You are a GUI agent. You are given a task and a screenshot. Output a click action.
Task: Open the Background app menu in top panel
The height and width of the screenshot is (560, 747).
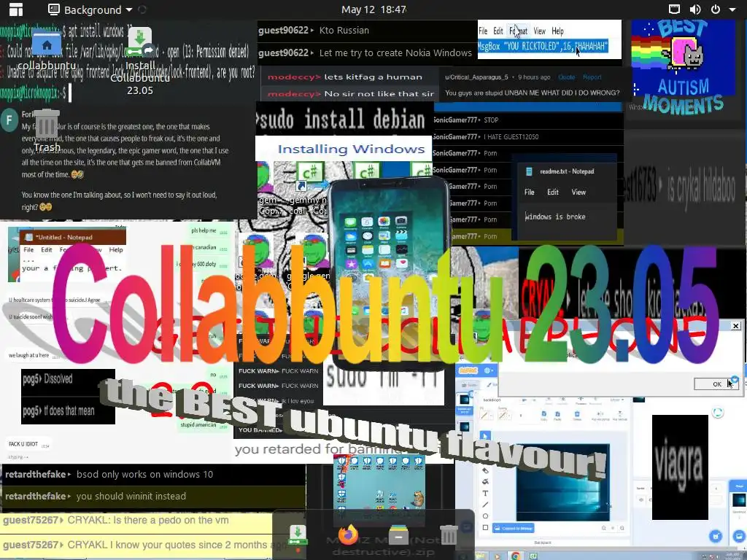pos(90,9)
